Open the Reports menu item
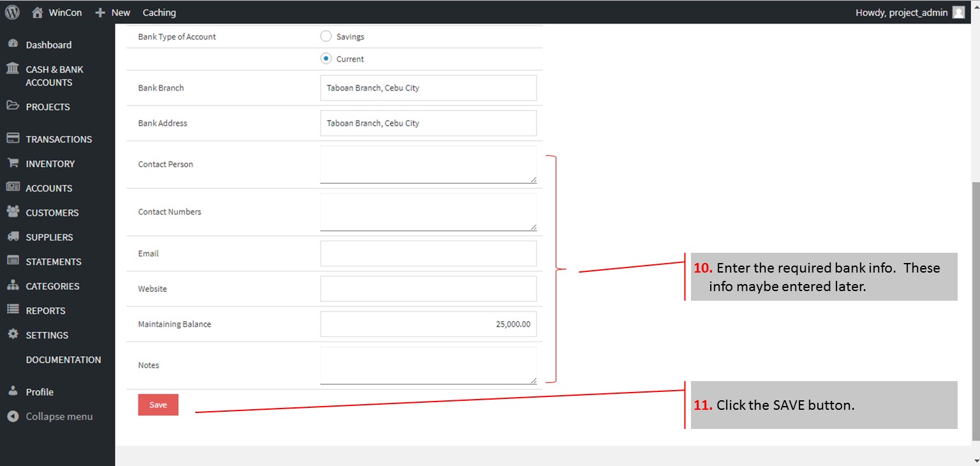Viewport: 980px width, 466px height. [45, 310]
